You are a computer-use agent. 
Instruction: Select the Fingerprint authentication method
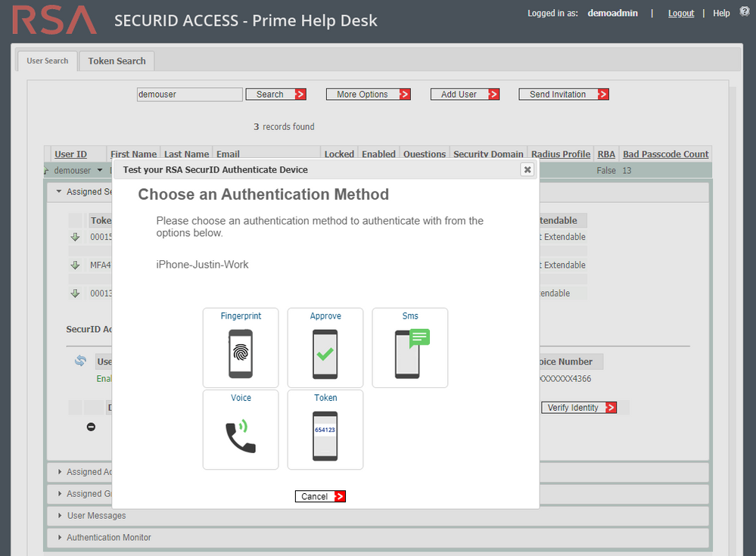pos(240,348)
